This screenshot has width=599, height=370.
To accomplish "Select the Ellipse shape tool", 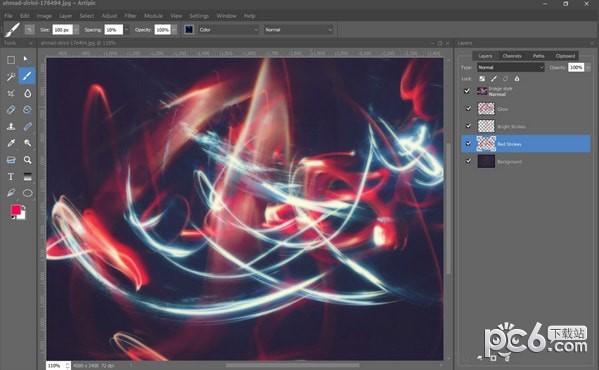I will pyautogui.click(x=27, y=193).
